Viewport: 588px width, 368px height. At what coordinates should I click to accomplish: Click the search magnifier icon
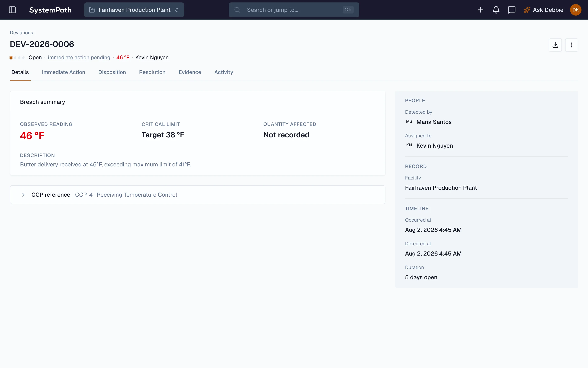pyautogui.click(x=237, y=10)
